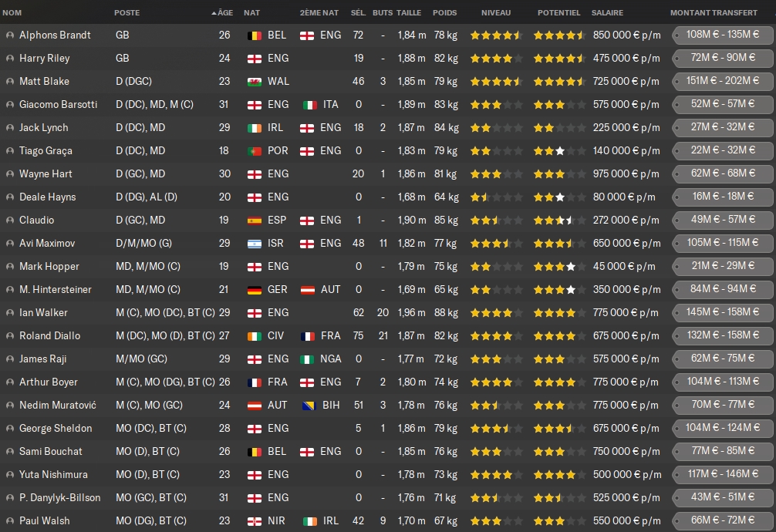The width and height of the screenshot is (776, 532).
Task: Click transfer value 66M € - 72M €
Action: pos(723,520)
